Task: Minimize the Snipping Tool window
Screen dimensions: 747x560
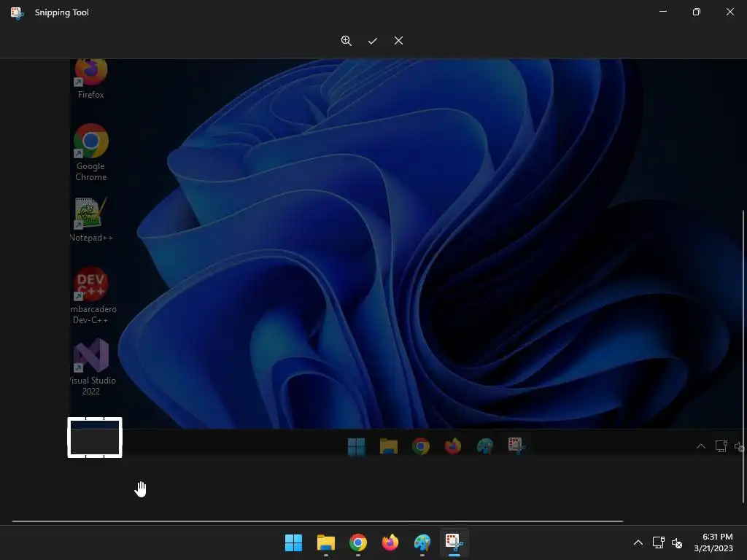Action: pos(663,12)
